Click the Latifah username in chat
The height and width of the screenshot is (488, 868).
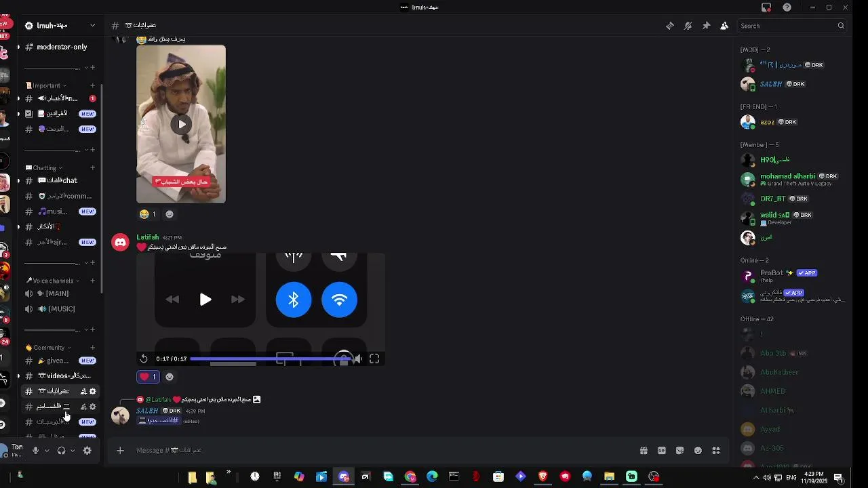147,237
